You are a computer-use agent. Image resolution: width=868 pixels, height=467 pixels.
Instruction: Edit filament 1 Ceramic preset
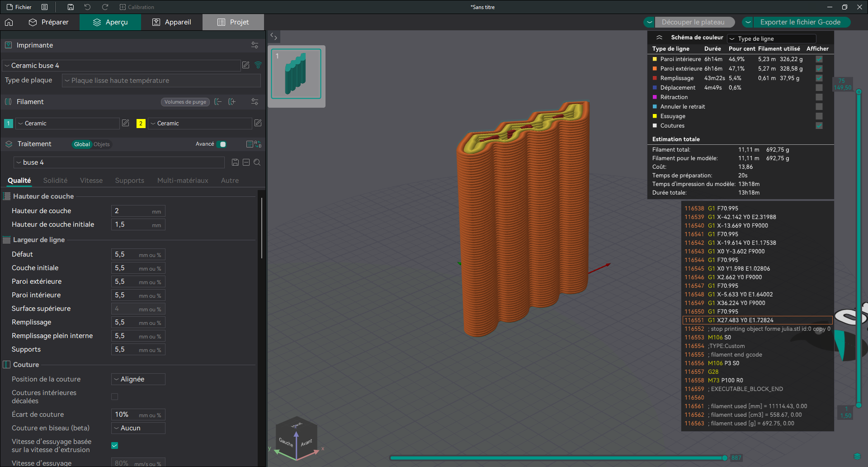click(x=126, y=123)
